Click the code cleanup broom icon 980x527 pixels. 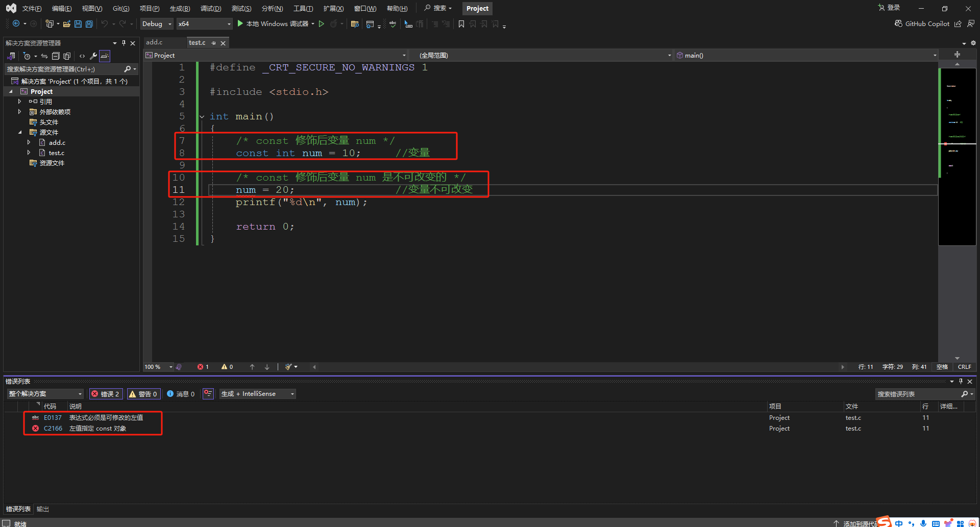point(289,367)
